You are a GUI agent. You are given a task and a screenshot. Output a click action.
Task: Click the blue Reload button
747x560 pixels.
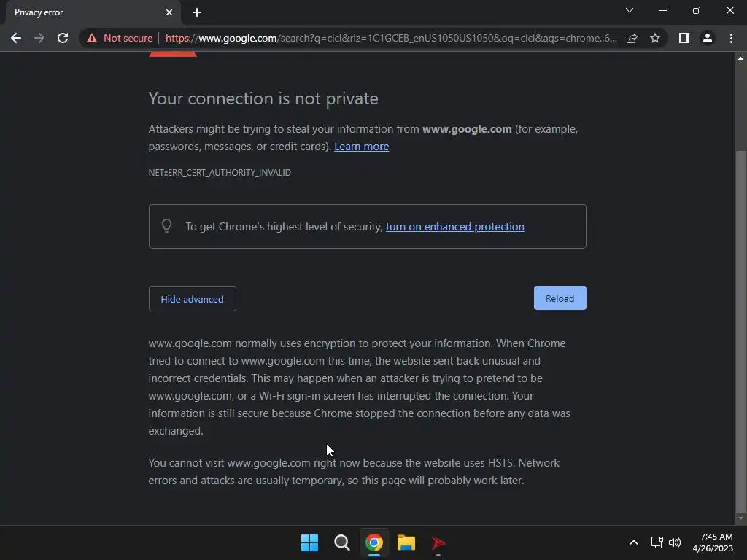[560, 298]
